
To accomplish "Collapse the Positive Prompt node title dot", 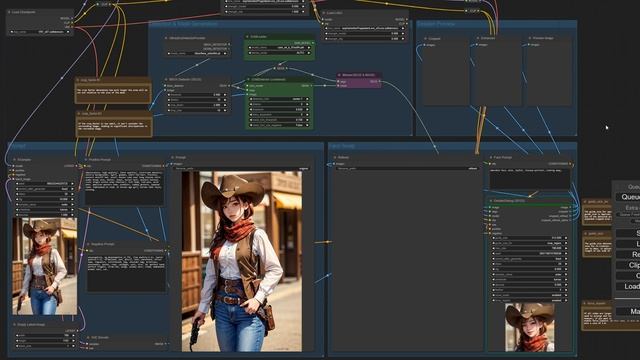I will pyautogui.click(x=86, y=160).
